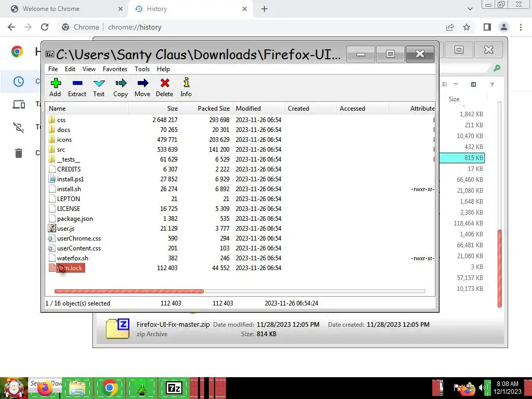This screenshot has height=399, width=532.
Task: Open the Favorites menu in 7-Zip
Action: coord(115,69)
